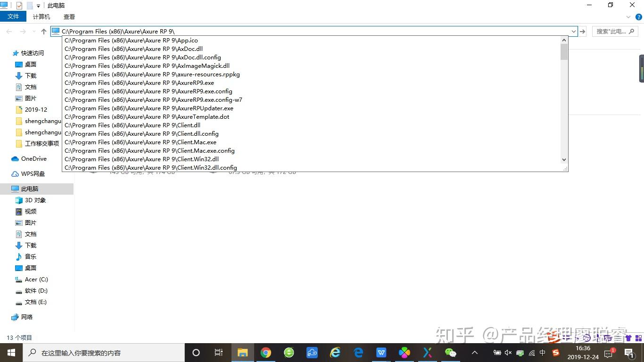This screenshot has width=644, height=362.
Task: Collapse the address bar history dropdown
Action: coord(574,32)
